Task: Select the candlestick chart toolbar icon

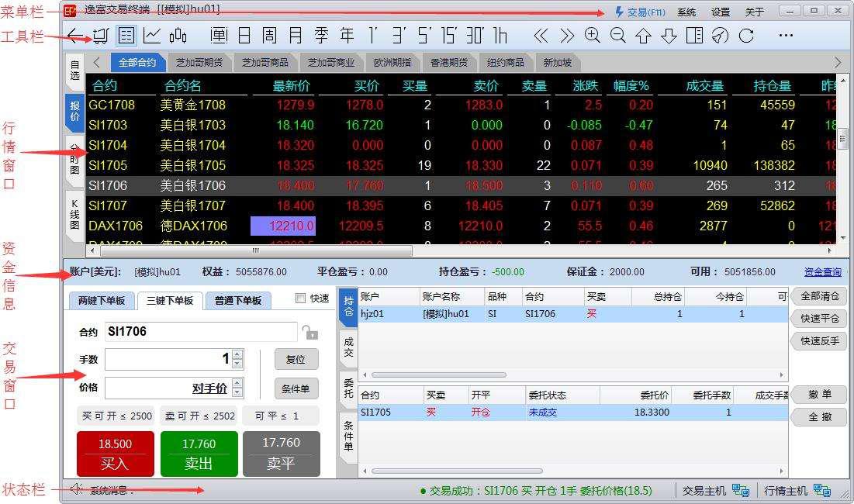Action: 178,35
